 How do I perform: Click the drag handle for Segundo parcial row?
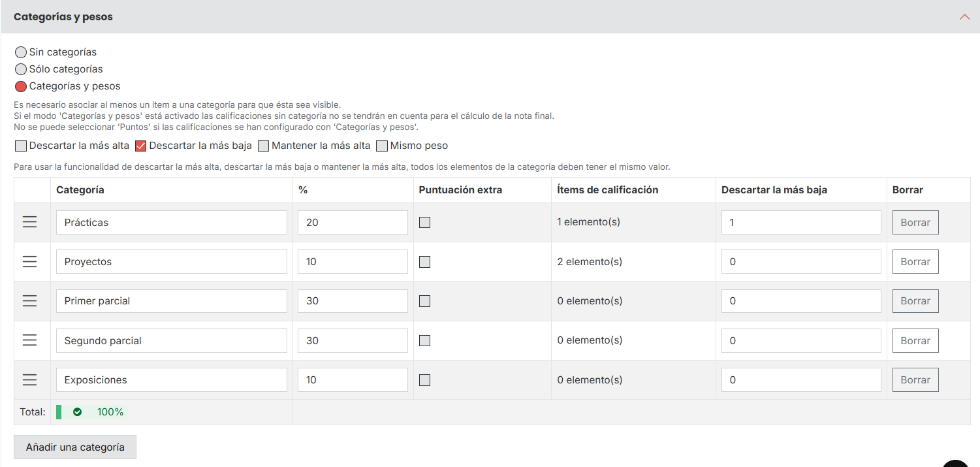click(x=29, y=340)
